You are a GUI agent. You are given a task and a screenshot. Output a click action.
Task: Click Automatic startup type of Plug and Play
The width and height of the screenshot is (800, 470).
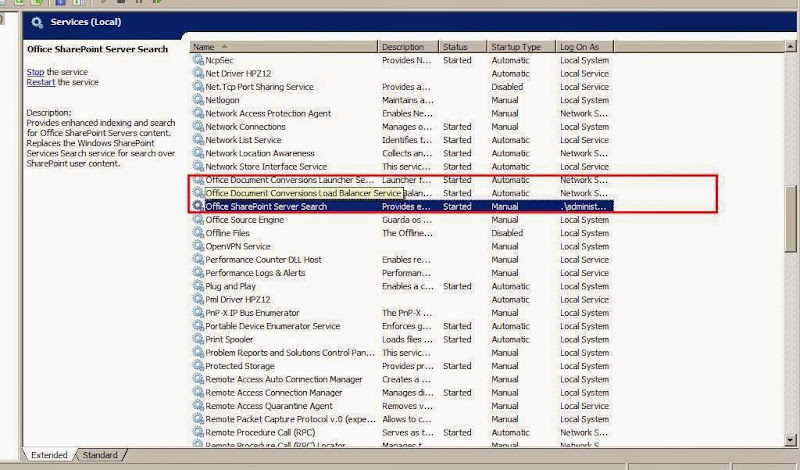click(x=510, y=286)
